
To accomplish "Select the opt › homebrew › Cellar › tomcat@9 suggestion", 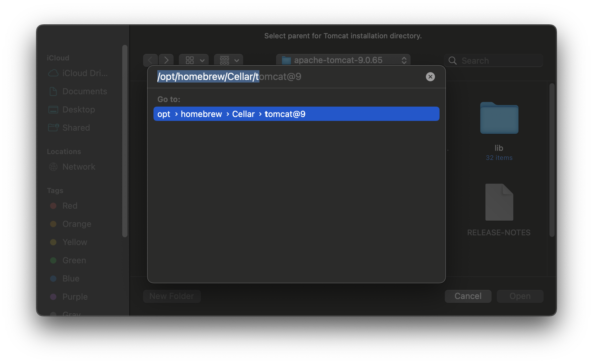I will tap(296, 114).
